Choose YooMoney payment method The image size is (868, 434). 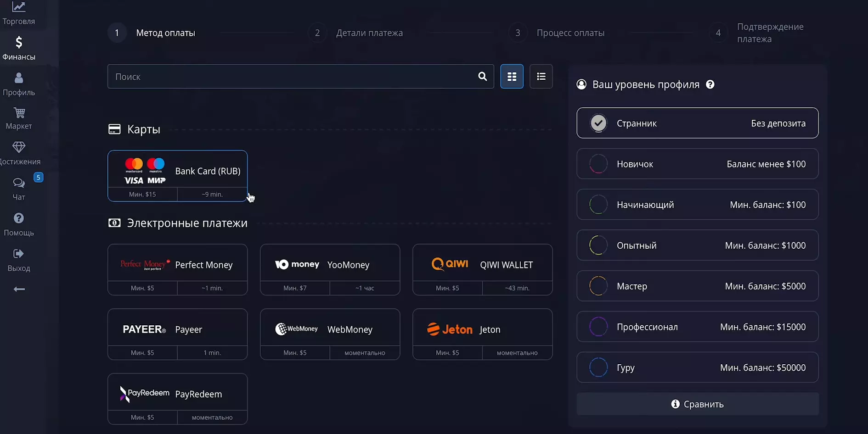pos(330,269)
